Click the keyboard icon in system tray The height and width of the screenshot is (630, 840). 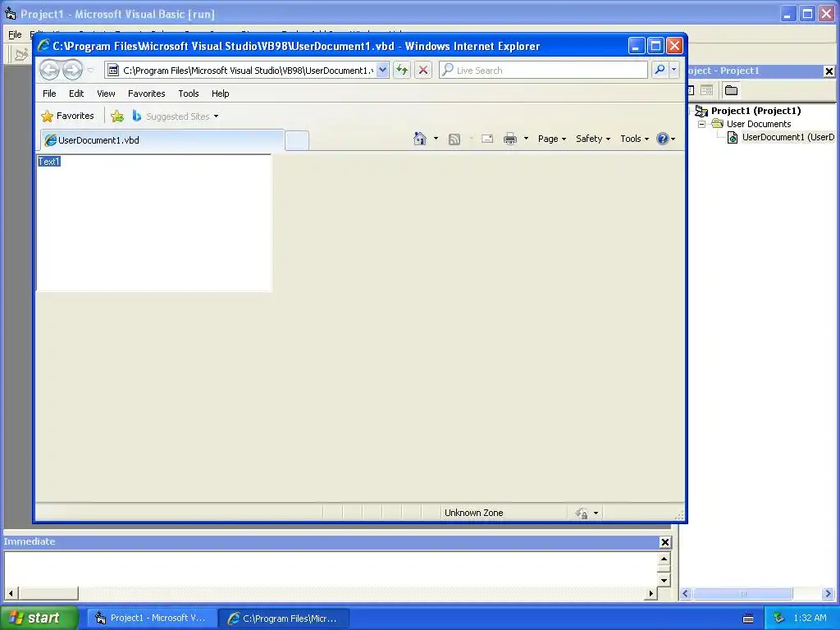click(748, 619)
